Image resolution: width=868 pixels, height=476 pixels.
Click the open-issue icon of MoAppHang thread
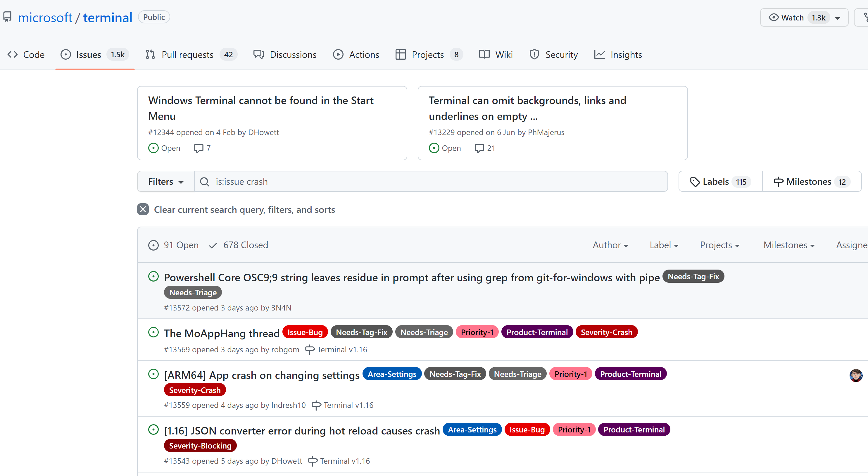click(153, 332)
